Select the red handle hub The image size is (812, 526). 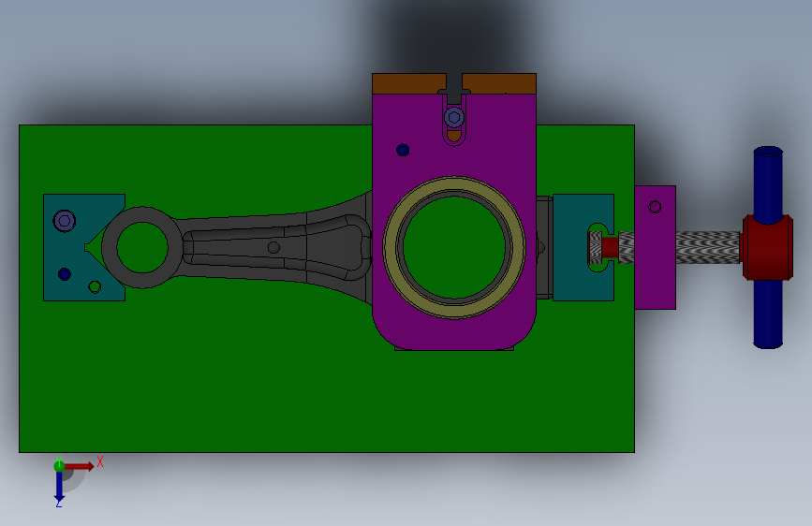tap(767, 247)
